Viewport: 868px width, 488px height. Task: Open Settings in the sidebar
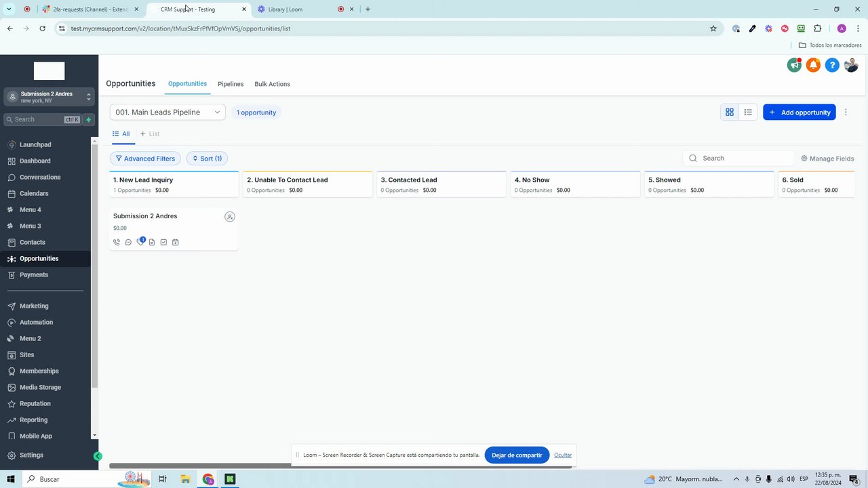[31, 455]
